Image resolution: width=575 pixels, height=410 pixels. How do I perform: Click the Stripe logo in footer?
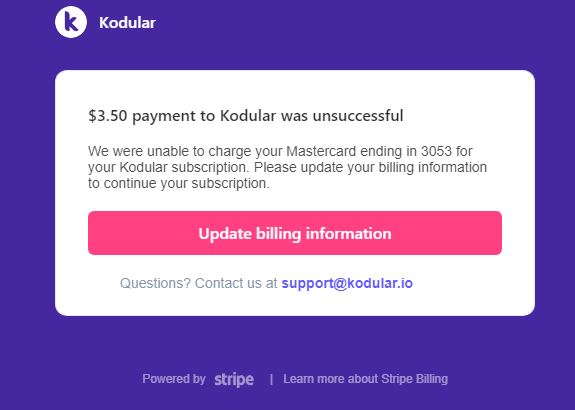[x=234, y=379]
